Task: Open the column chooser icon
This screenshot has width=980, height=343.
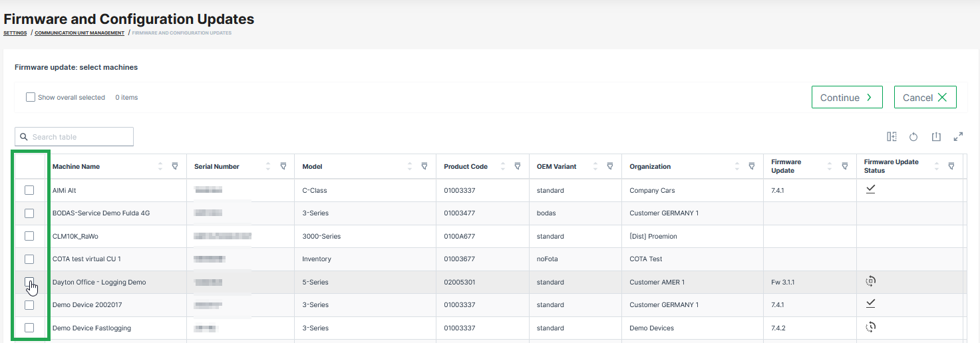Action: pos(892,137)
